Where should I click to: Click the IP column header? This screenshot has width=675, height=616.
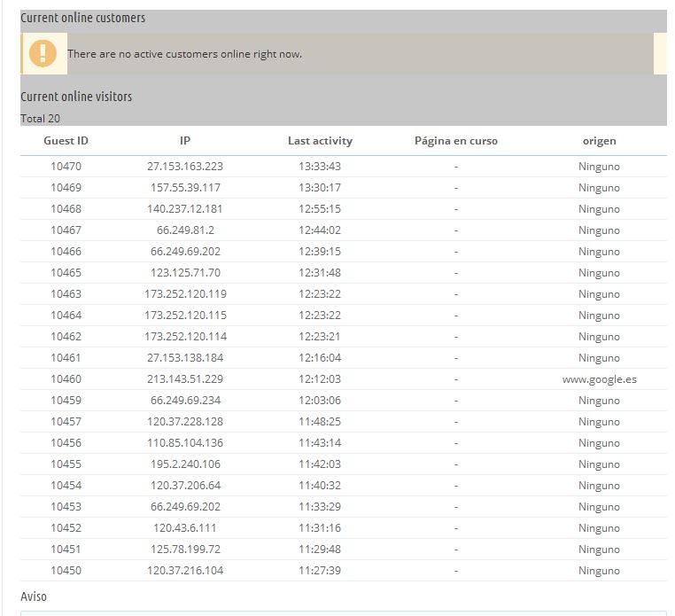click(x=185, y=140)
